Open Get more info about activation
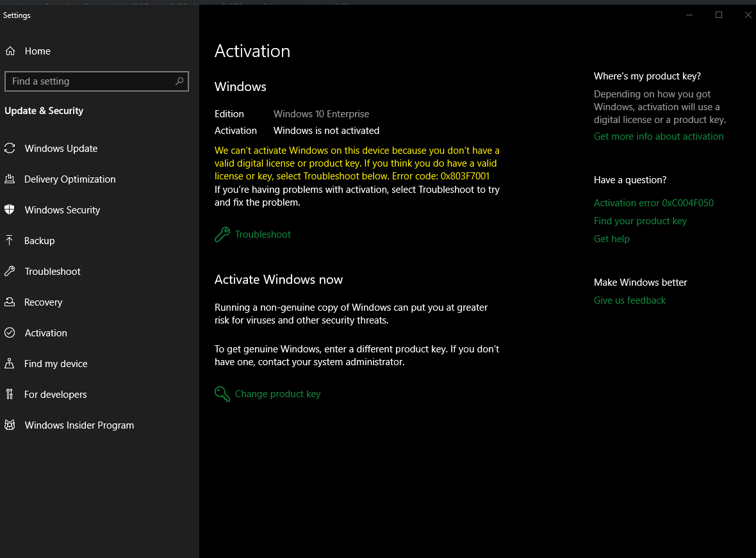 click(x=659, y=136)
